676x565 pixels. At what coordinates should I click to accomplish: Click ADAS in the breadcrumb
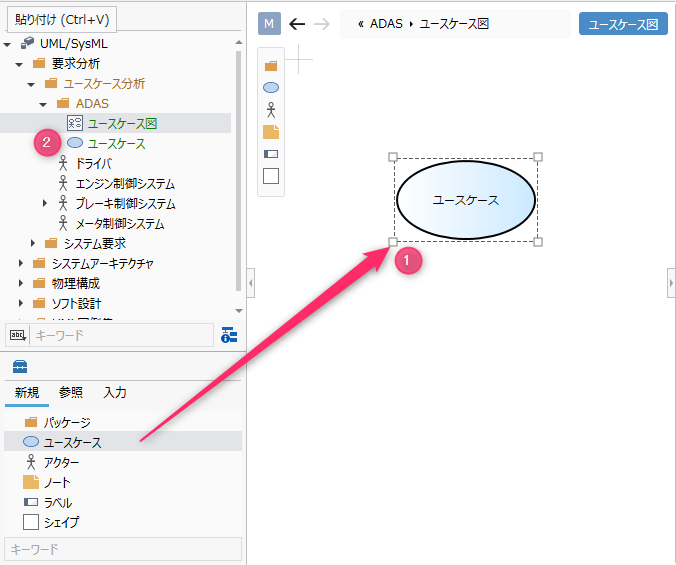tap(386, 24)
